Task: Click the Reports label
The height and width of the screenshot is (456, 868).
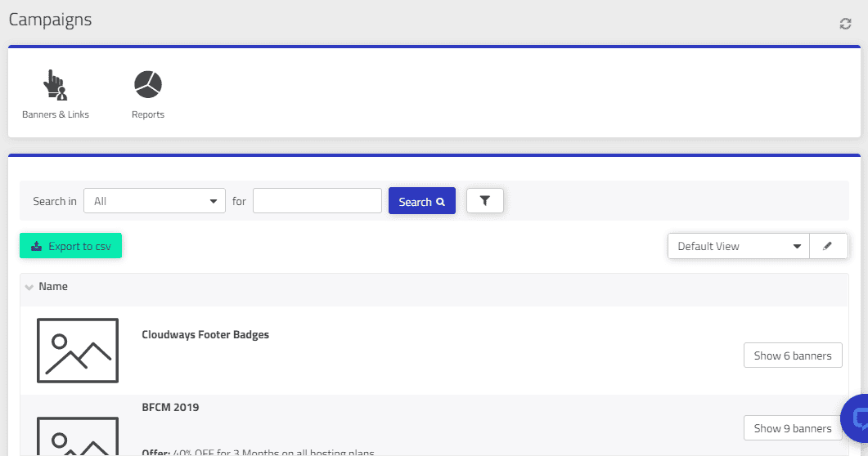Action: point(148,114)
